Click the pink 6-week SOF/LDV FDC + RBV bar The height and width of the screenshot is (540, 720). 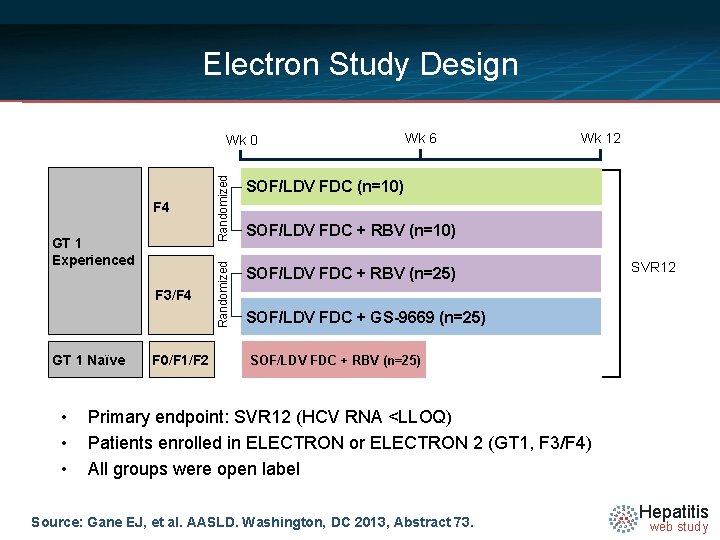[x=334, y=360]
